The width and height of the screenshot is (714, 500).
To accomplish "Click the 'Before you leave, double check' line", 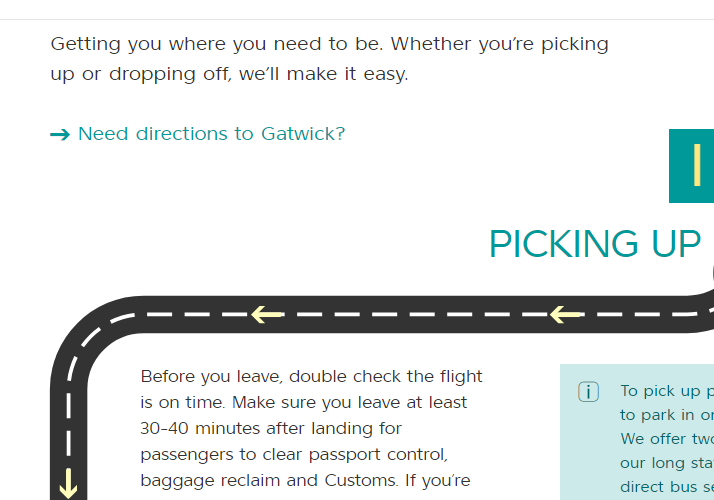I will [311, 377].
